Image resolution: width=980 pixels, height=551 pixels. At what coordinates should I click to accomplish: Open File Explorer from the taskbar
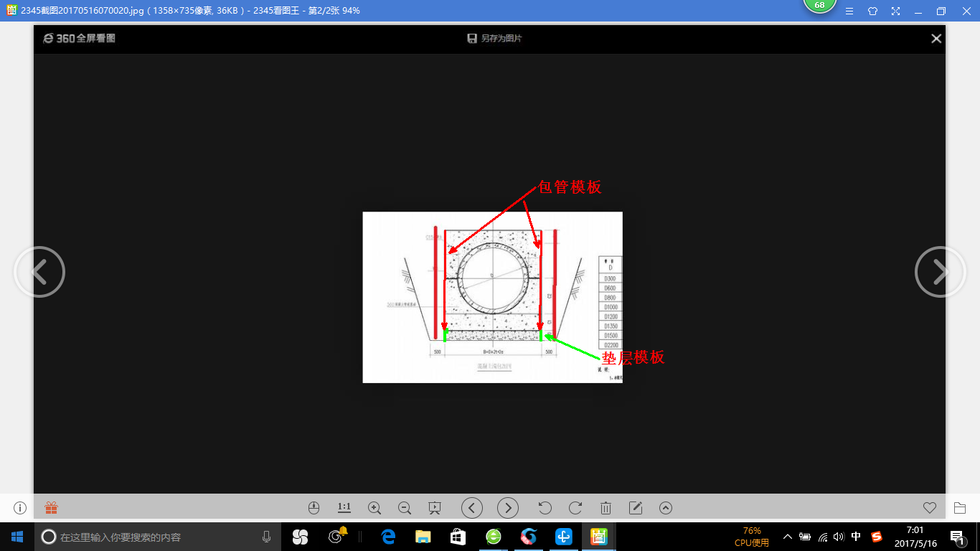[x=423, y=537]
